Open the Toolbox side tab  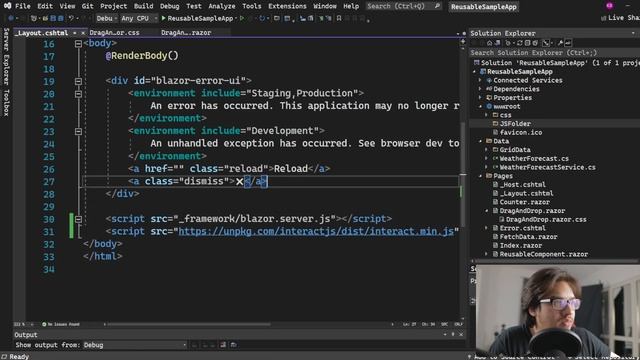pyautogui.click(x=6, y=102)
